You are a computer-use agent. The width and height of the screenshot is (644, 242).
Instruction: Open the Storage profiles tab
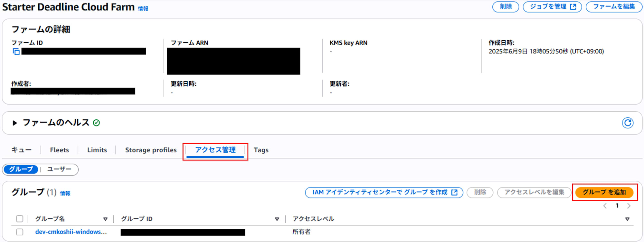pyautogui.click(x=151, y=150)
